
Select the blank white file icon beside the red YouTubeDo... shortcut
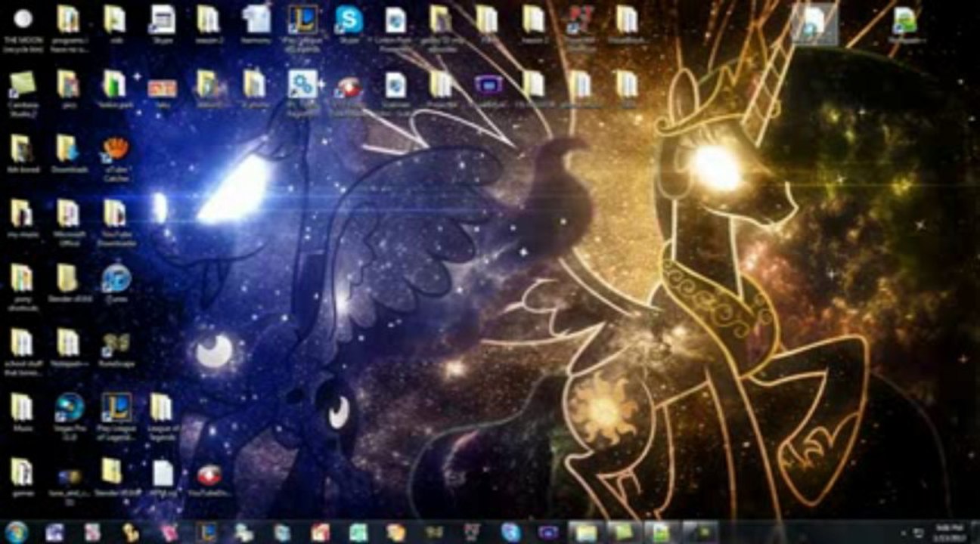[163, 473]
